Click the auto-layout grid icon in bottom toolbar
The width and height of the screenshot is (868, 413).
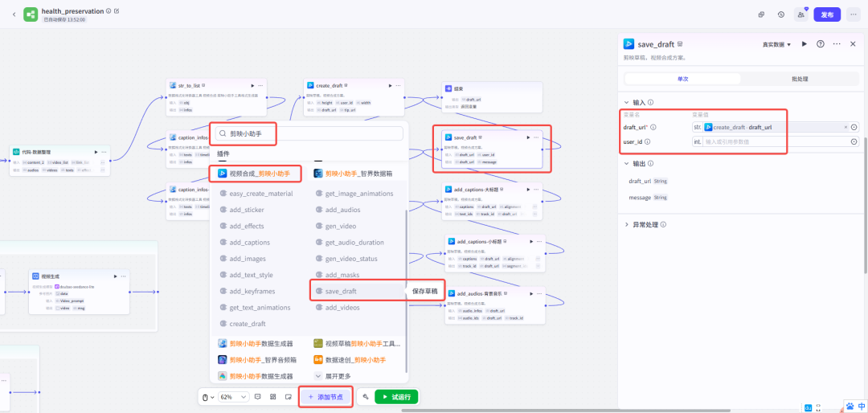coord(273,397)
